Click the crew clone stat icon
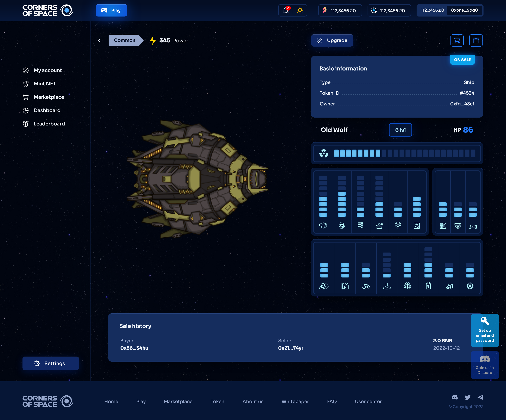506x420 pixels. coord(324,286)
